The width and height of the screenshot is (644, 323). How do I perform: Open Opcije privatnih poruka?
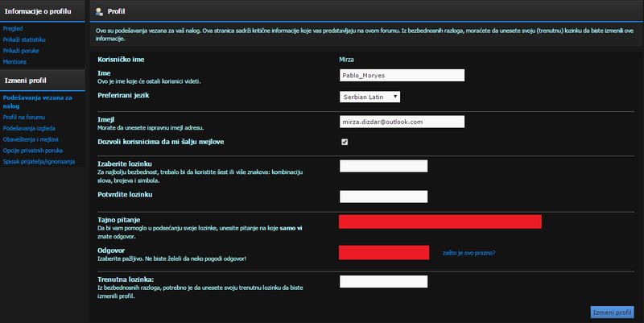pyautogui.click(x=35, y=150)
